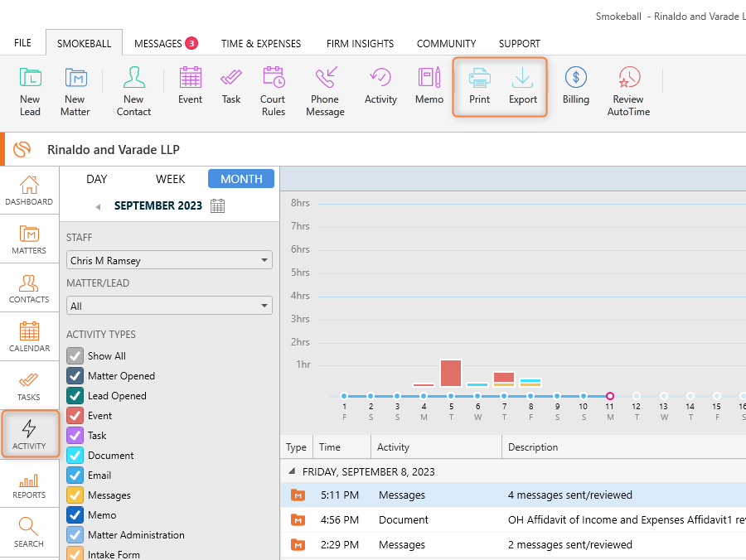
Task: Create a Memo from the ribbon
Action: point(429,85)
